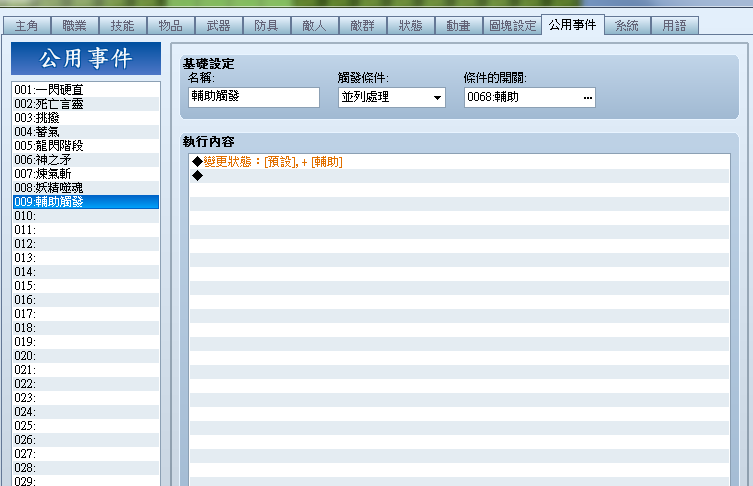Viewport: 753px width, 486px height.
Task: Select empty event slot 014
Action: click(86, 272)
